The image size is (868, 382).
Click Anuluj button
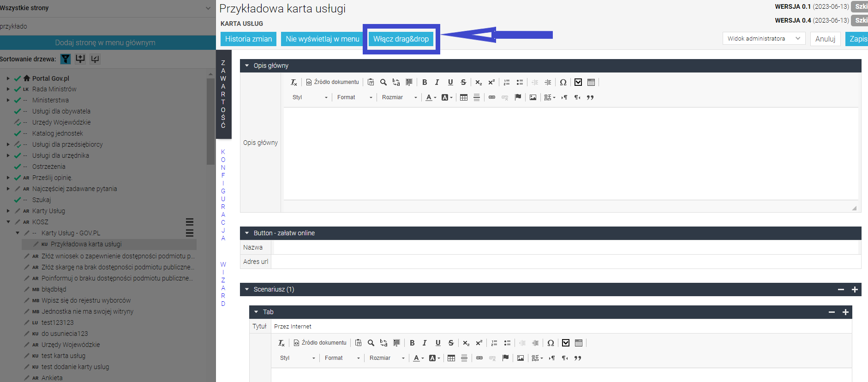point(825,39)
